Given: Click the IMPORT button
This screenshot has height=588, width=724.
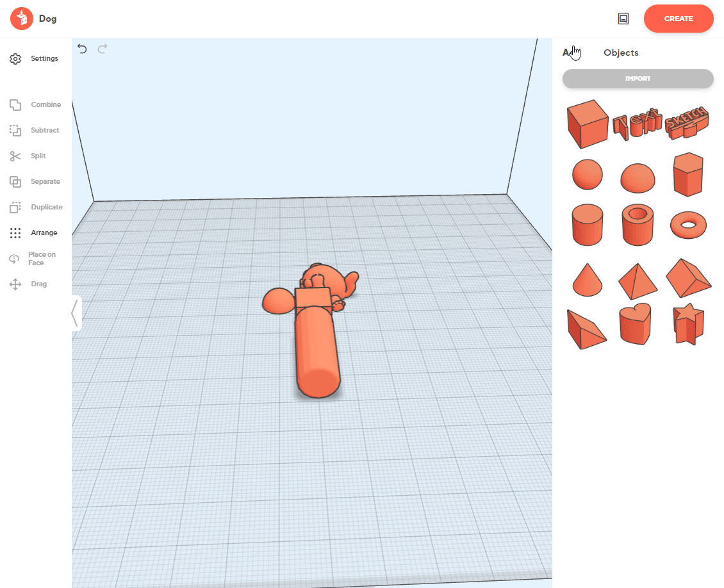Looking at the screenshot, I should tap(638, 79).
